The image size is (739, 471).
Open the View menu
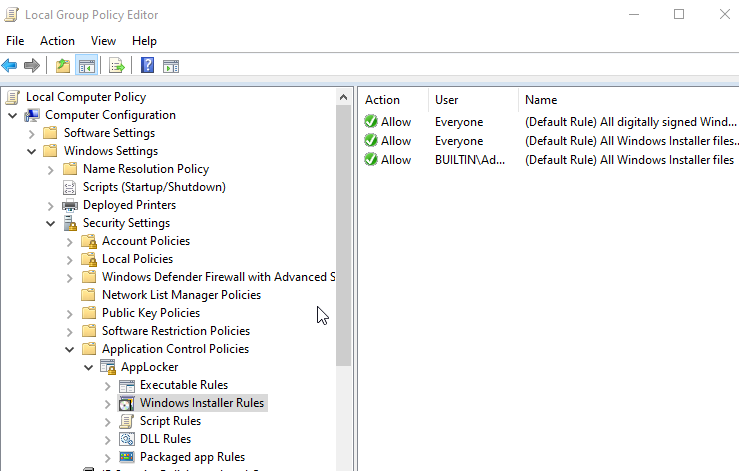(103, 41)
